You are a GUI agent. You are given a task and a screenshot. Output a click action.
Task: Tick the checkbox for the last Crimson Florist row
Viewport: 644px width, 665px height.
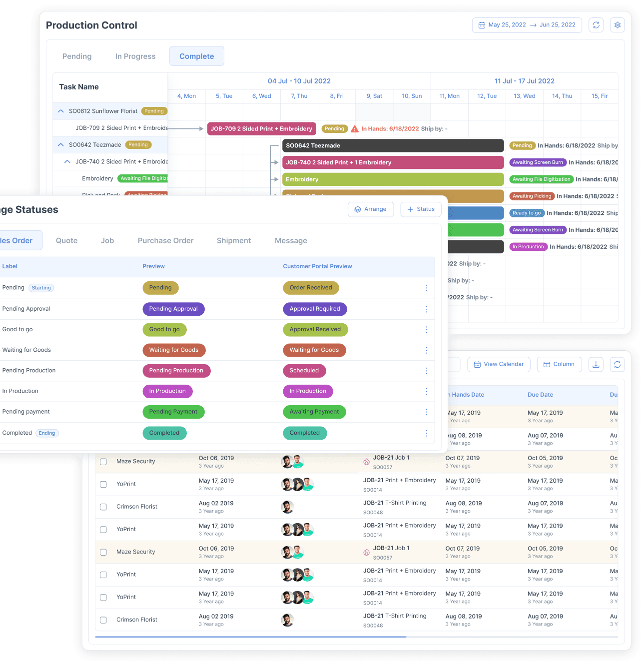(x=103, y=620)
